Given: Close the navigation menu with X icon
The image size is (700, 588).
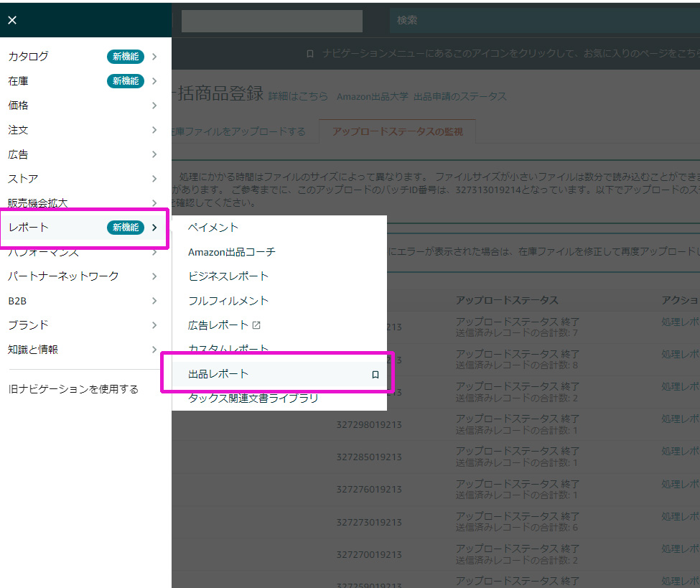Looking at the screenshot, I should click(x=12, y=20).
